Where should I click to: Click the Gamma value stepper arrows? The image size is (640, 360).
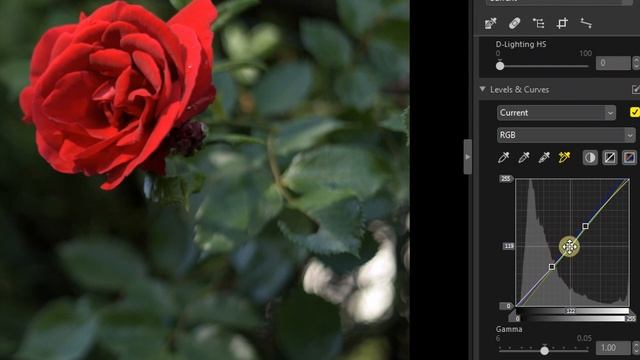(636, 348)
